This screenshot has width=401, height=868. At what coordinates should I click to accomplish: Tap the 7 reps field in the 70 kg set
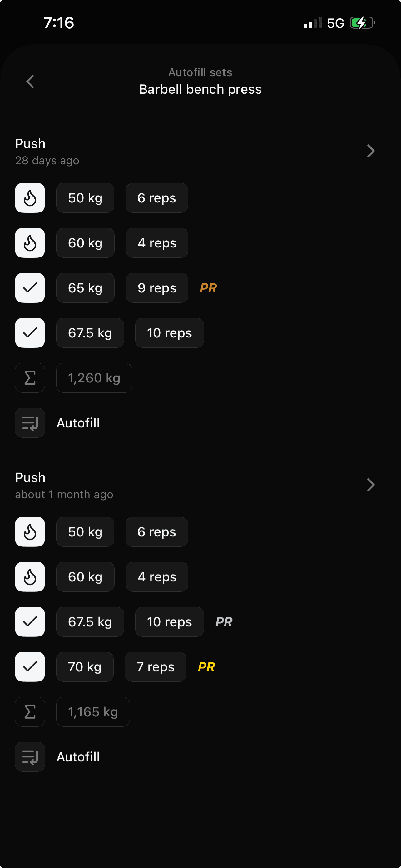156,667
